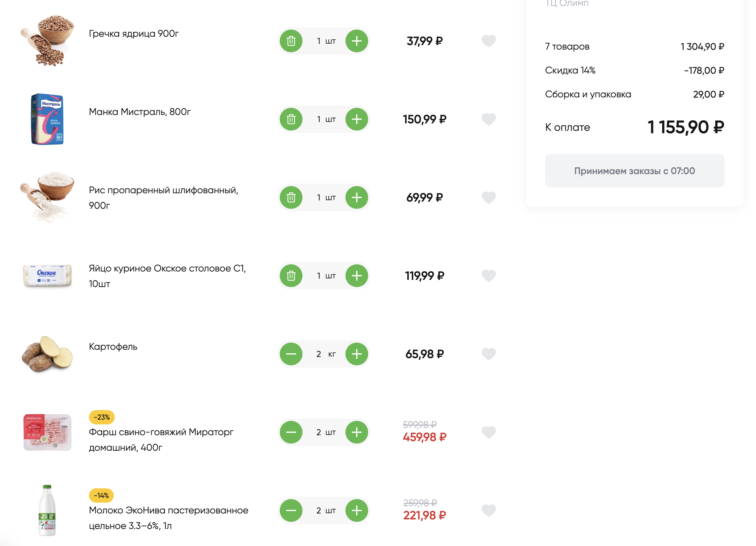
Task: Remove Манка Мистраль with trash icon
Action: tap(291, 119)
